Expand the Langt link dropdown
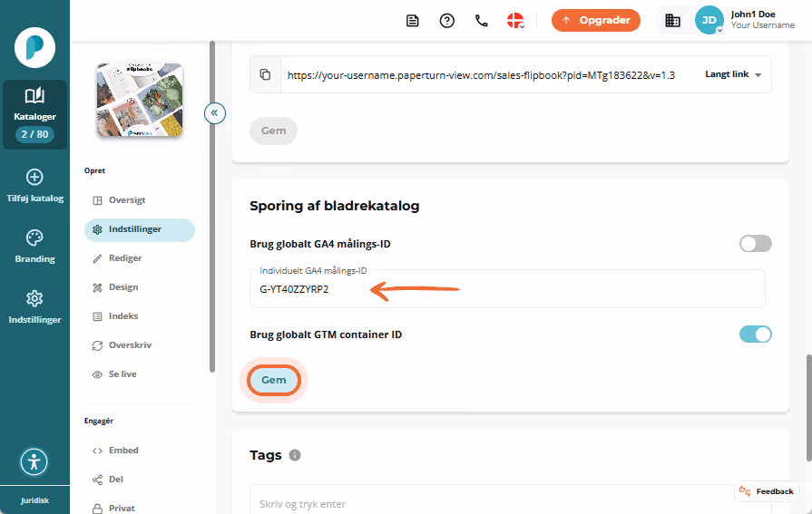812x514 pixels. point(733,74)
